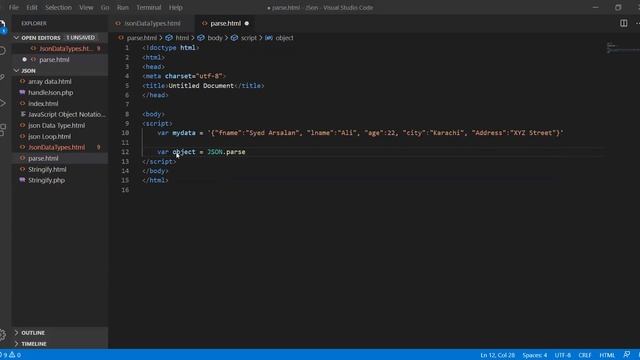
Task: Click the object breadcrumb segment
Action: (284, 38)
